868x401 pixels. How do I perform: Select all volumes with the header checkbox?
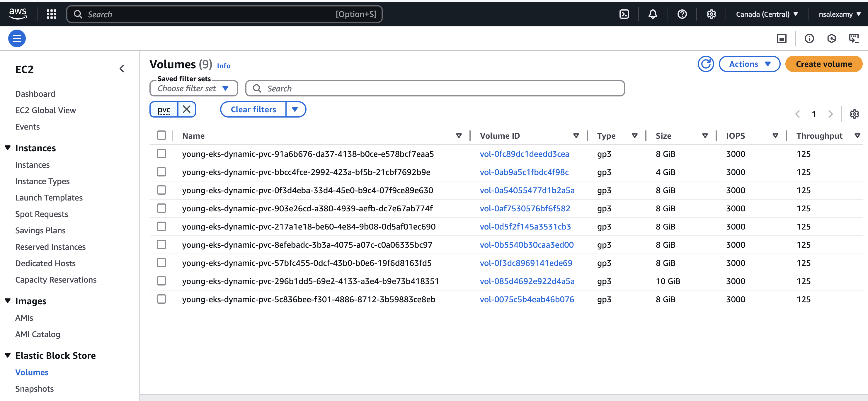coord(161,135)
